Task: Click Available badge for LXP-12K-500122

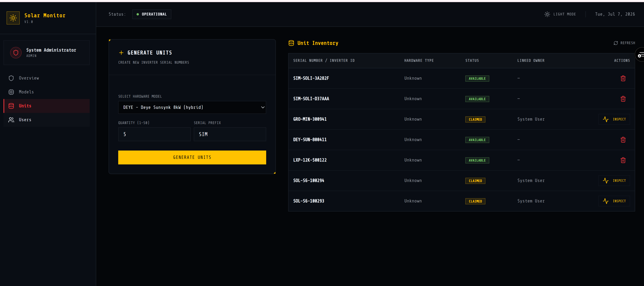Action: (x=477, y=161)
